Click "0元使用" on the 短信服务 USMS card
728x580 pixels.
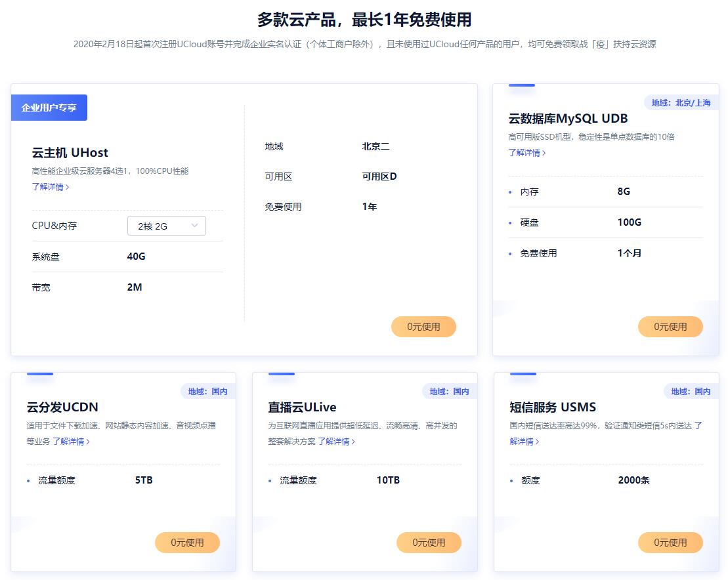(x=670, y=543)
